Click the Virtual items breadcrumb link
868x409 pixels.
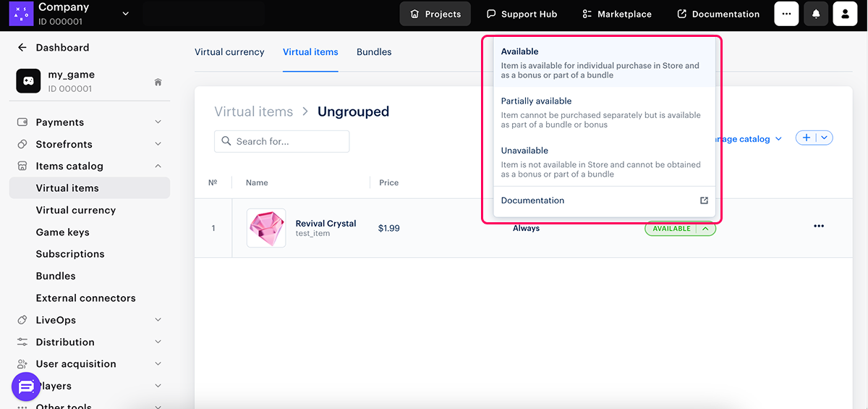pos(253,111)
